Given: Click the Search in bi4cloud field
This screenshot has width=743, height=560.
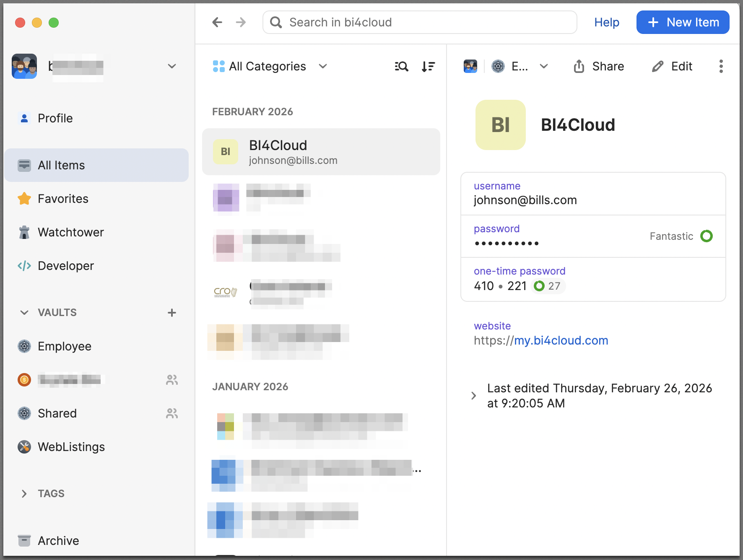Looking at the screenshot, I should pyautogui.click(x=420, y=22).
